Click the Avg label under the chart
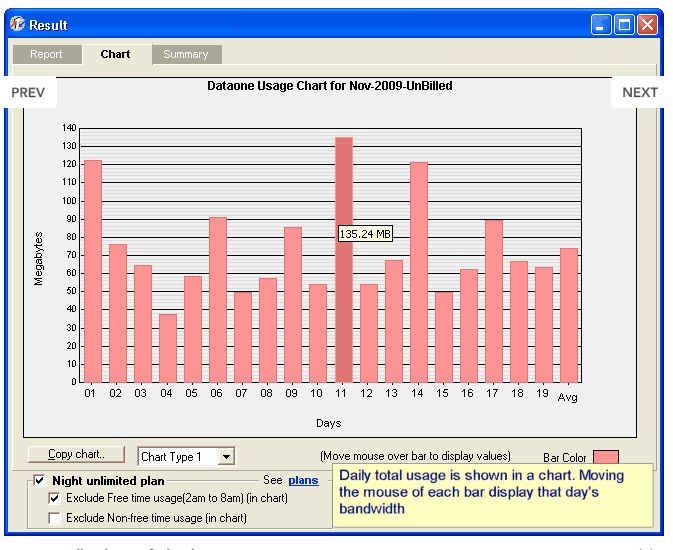The height and width of the screenshot is (550, 673). [567, 398]
